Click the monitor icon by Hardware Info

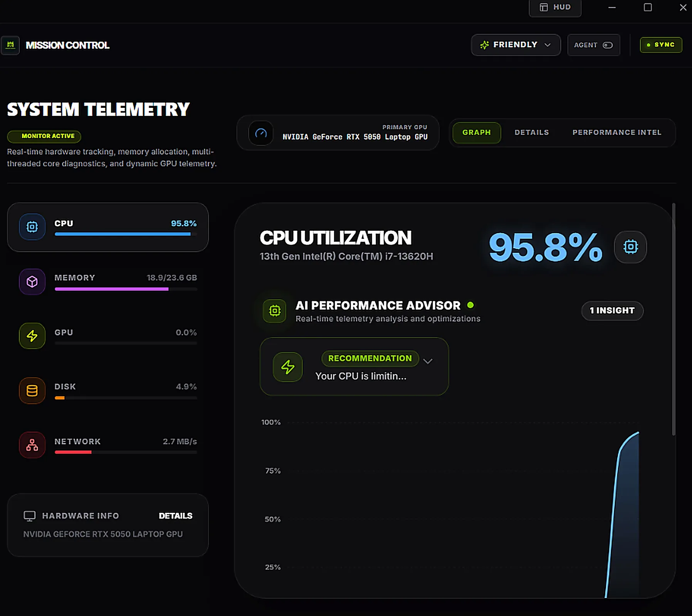[30, 516]
